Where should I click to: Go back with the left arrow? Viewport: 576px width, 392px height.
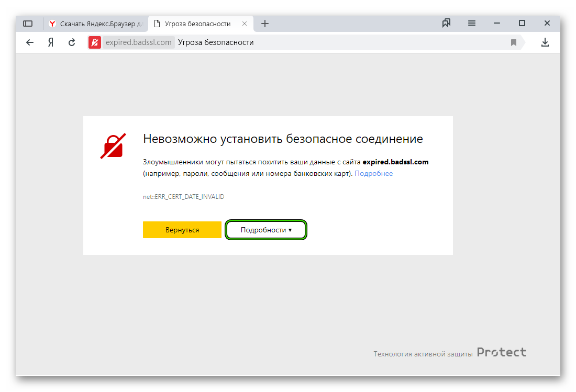[x=30, y=42]
